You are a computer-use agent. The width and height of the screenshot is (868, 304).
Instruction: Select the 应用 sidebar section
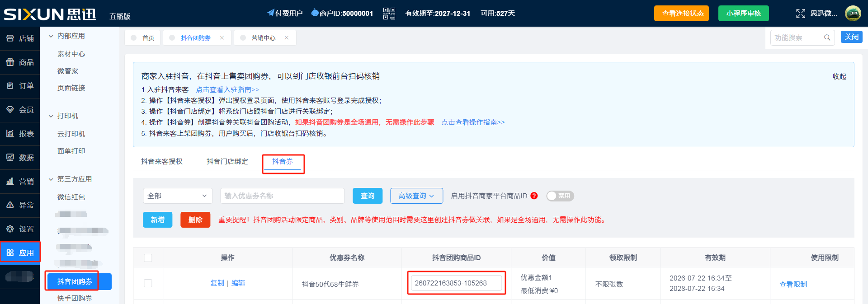(x=20, y=253)
